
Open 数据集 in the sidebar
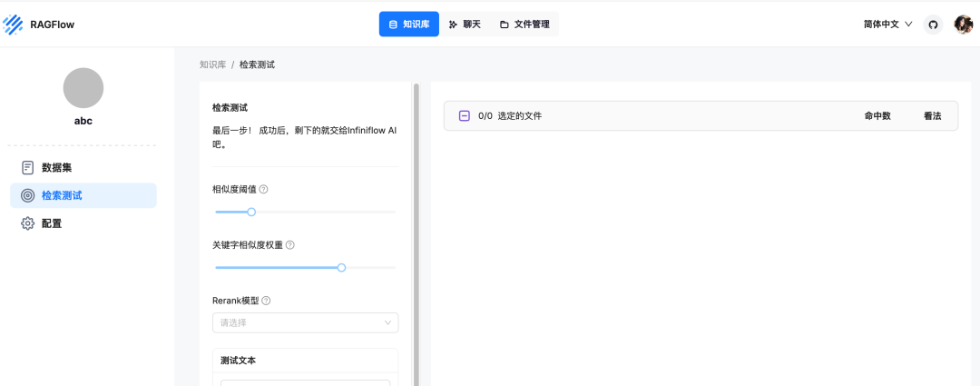(x=56, y=168)
